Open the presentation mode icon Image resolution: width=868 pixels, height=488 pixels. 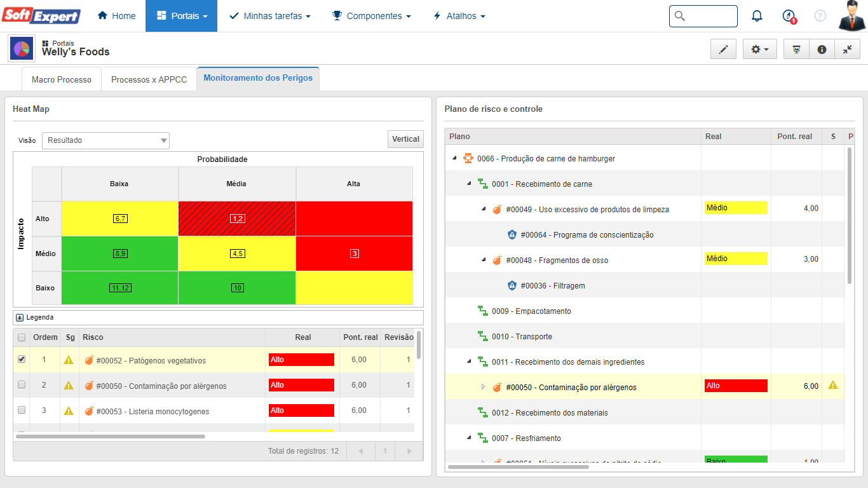coord(796,50)
